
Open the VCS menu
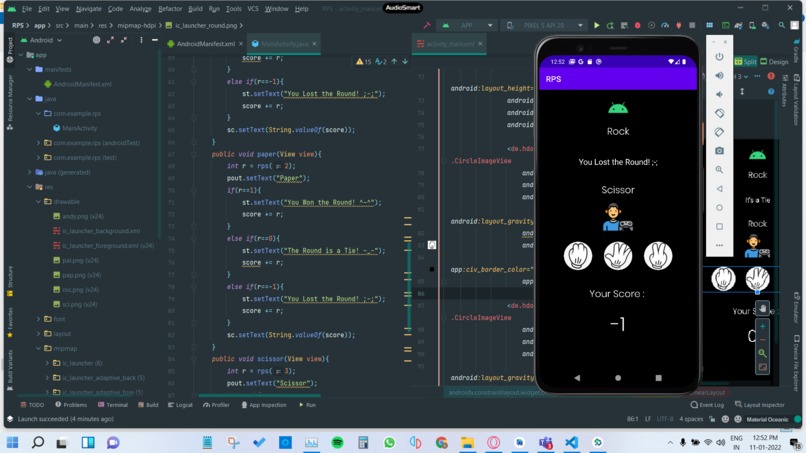pos(253,9)
